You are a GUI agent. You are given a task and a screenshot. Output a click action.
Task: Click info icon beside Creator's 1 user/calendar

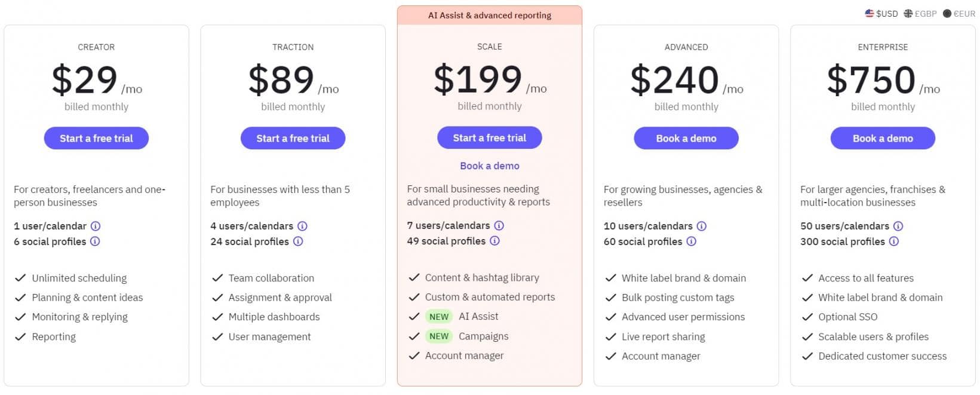click(x=96, y=226)
